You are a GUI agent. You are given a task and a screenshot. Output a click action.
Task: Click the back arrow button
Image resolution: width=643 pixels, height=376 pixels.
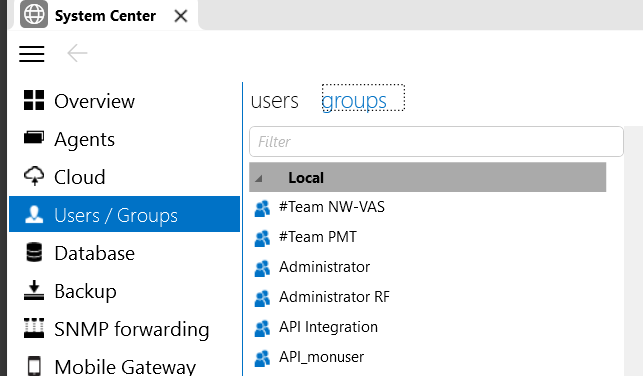tap(77, 53)
